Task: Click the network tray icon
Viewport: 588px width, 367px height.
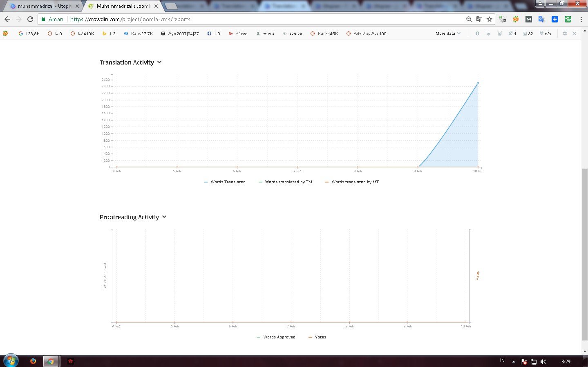Action: click(x=534, y=362)
